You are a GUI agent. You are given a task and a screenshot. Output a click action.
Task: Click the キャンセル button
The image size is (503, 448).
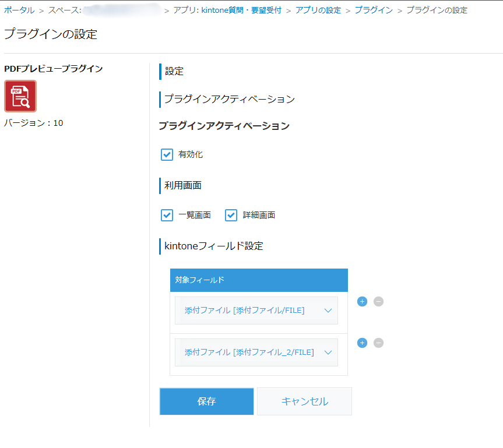click(x=304, y=401)
